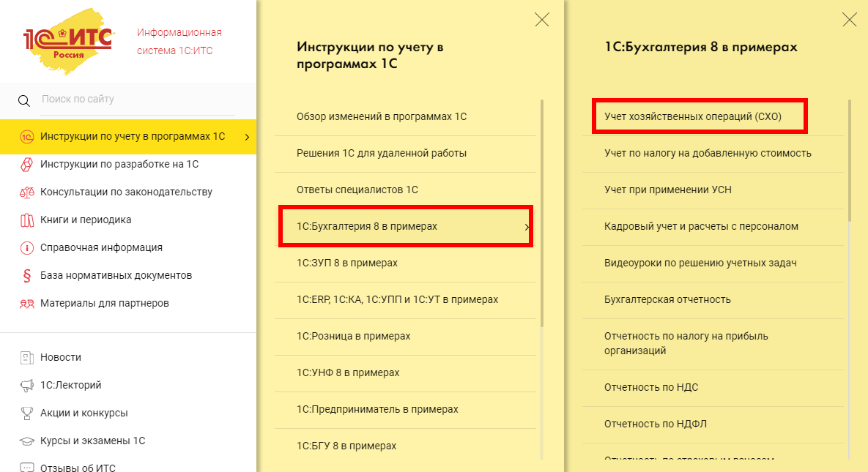Click the books icon beside Книги и периодика
Image resolution: width=868 pixels, height=472 pixels.
click(26, 220)
